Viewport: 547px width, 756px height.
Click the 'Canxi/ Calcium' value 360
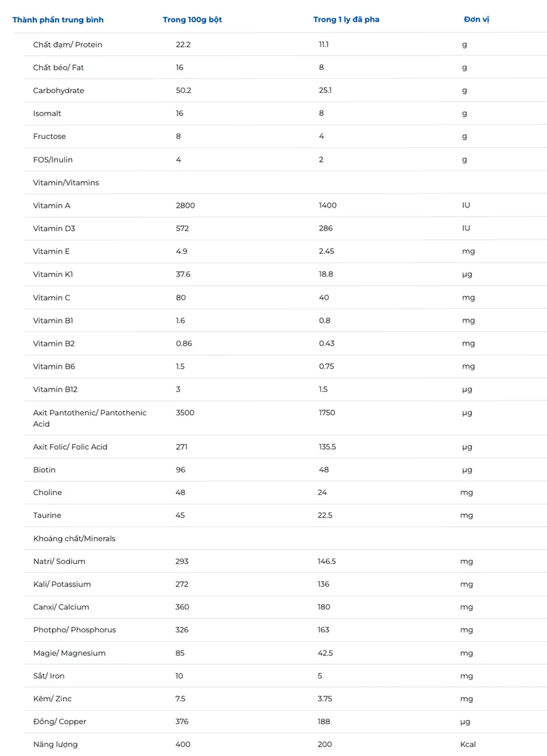click(182, 607)
